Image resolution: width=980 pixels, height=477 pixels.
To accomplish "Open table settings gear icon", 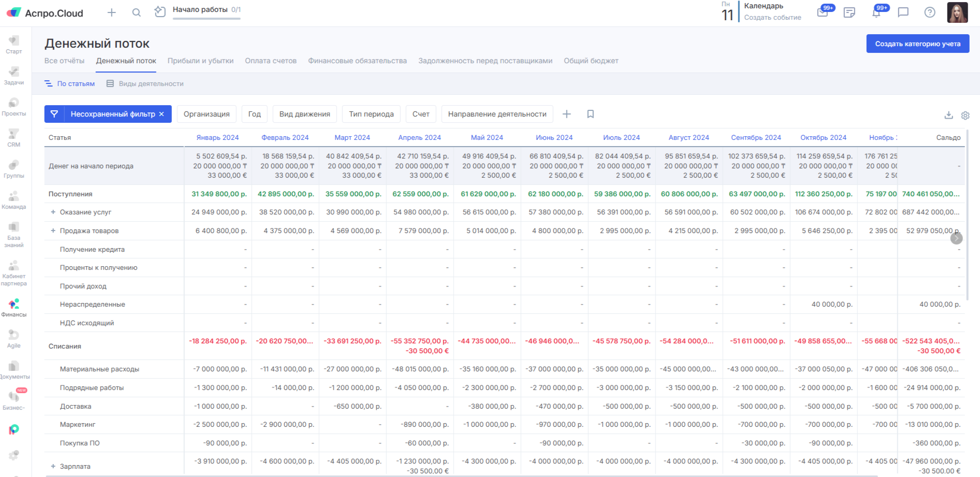I will [965, 115].
